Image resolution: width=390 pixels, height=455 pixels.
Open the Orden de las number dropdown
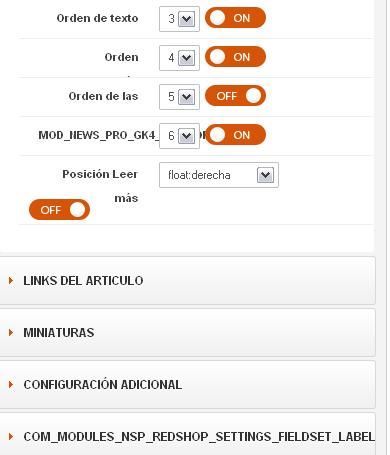(179, 97)
